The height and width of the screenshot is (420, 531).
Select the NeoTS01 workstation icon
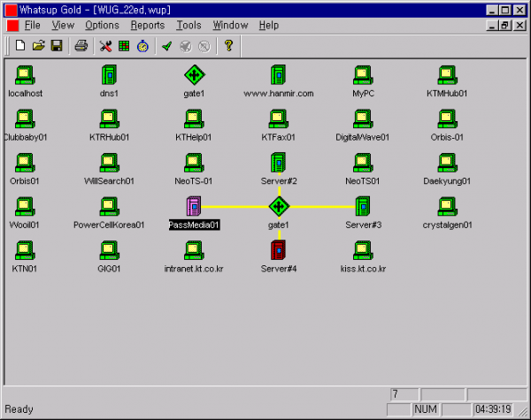pos(363,163)
